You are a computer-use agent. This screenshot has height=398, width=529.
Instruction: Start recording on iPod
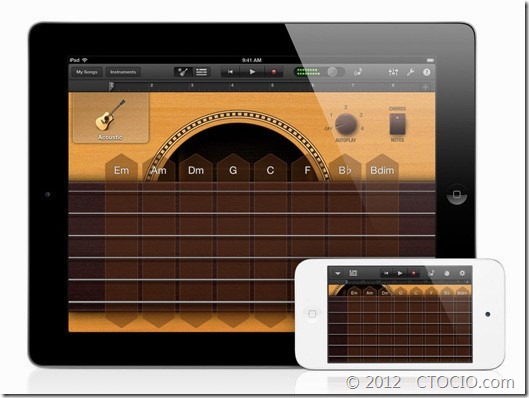414,273
